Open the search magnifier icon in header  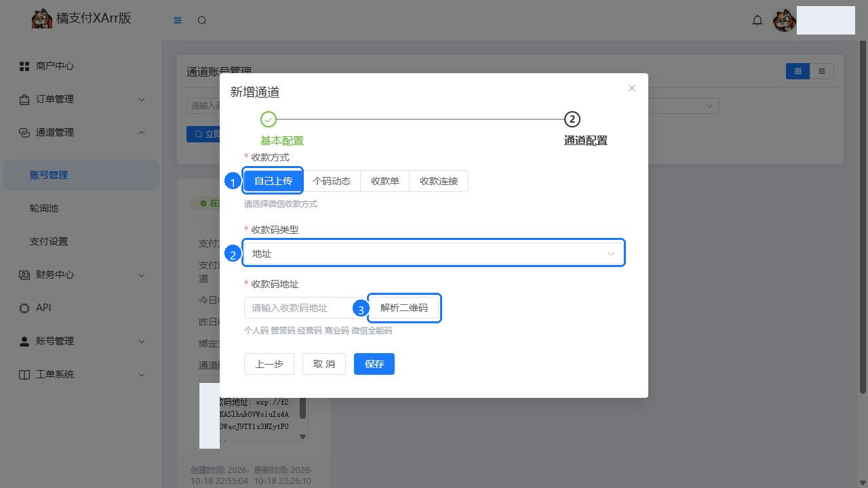[x=202, y=20]
